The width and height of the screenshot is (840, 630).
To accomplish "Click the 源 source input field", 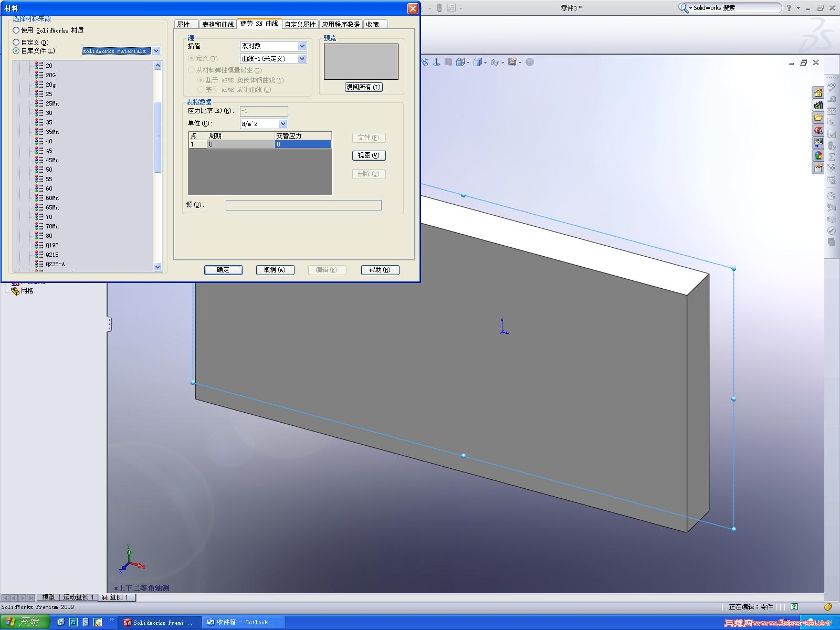I will pos(303,205).
